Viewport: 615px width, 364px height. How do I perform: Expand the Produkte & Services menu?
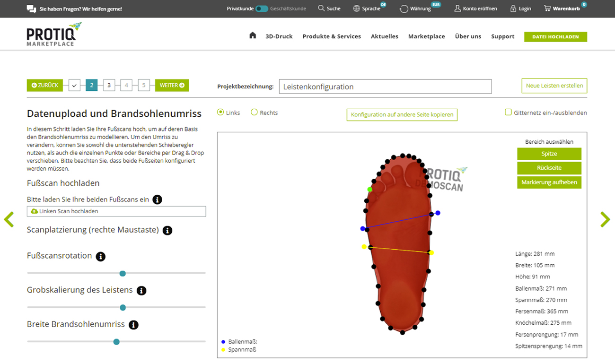coord(332,36)
